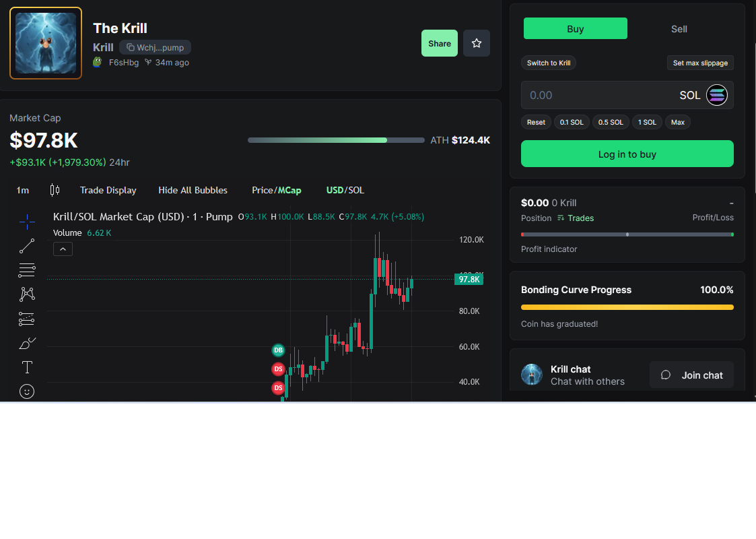The width and height of the screenshot is (756, 539).
Task: Select the chart patterns tool
Action: 27,294
